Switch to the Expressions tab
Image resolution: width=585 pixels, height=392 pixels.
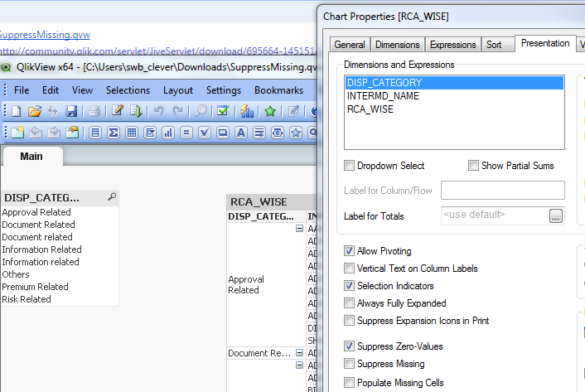tap(453, 45)
